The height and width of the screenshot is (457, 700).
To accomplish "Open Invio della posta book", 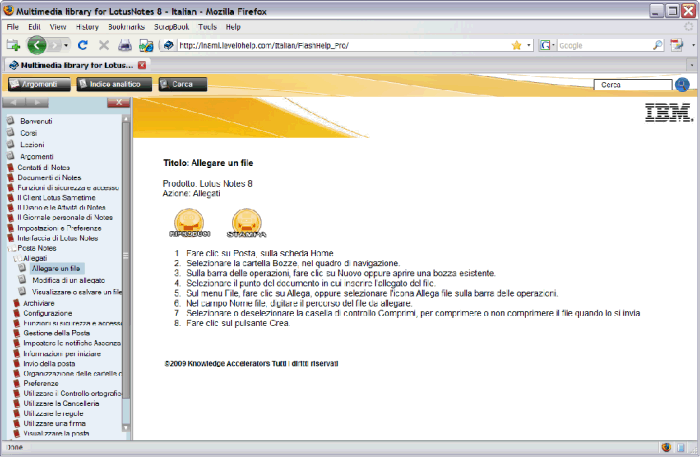I will 49,364.
